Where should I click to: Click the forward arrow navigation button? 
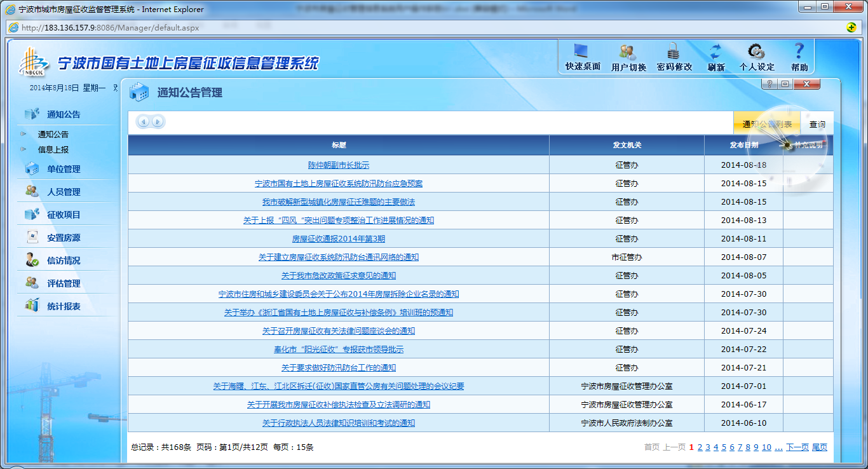(x=158, y=122)
